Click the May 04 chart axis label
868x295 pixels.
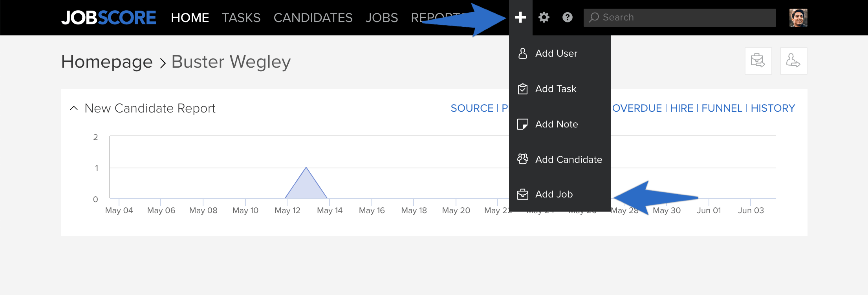119,210
